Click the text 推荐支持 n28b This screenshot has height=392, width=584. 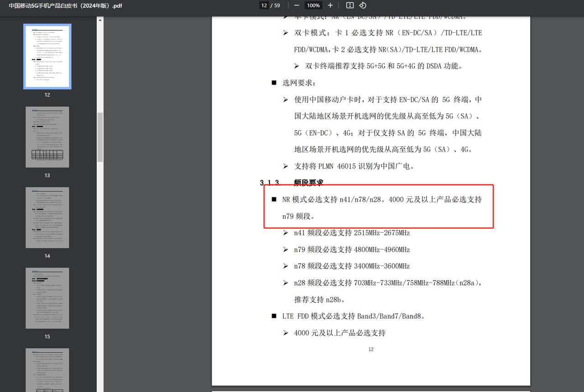(x=319, y=300)
